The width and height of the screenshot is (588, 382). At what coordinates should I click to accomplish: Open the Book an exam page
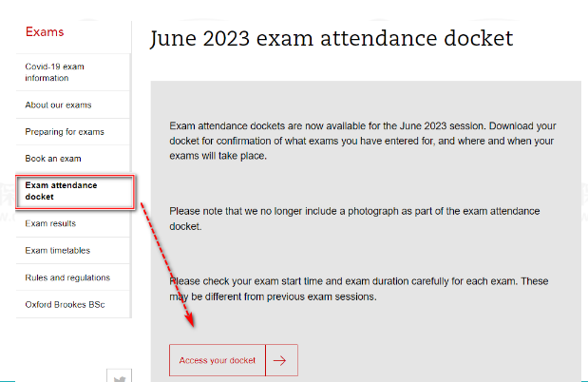pos(53,158)
